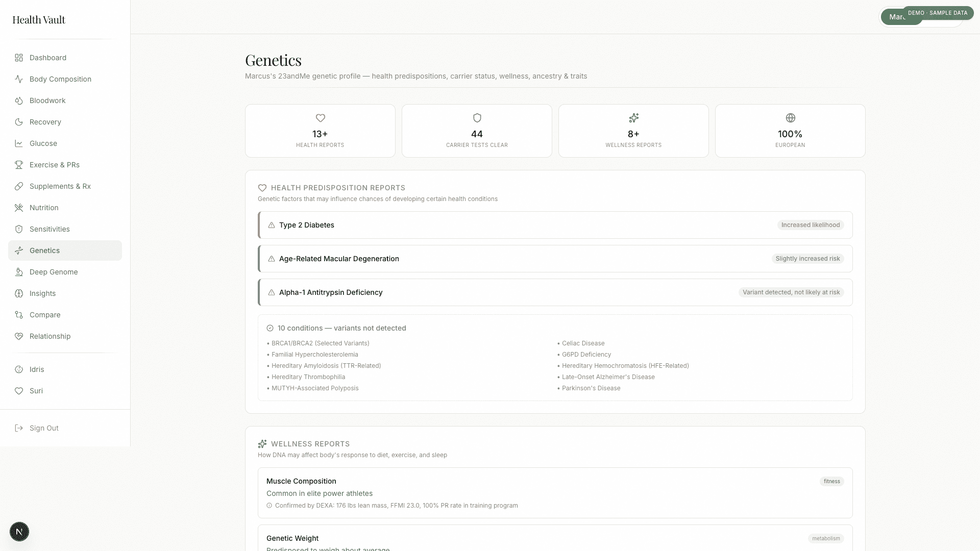The height and width of the screenshot is (551, 980).
Task: Go to Body Composition section
Action: tap(65, 79)
